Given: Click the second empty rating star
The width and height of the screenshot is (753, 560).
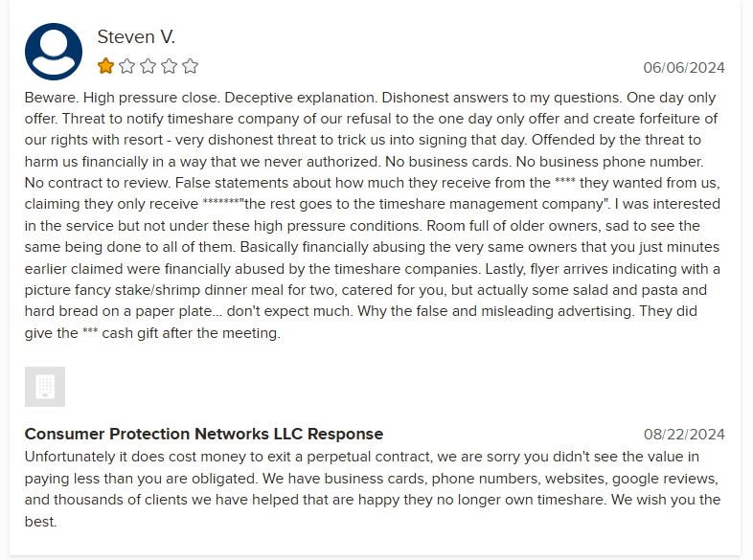Looking at the screenshot, I should pyautogui.click(x=126, y=66).
